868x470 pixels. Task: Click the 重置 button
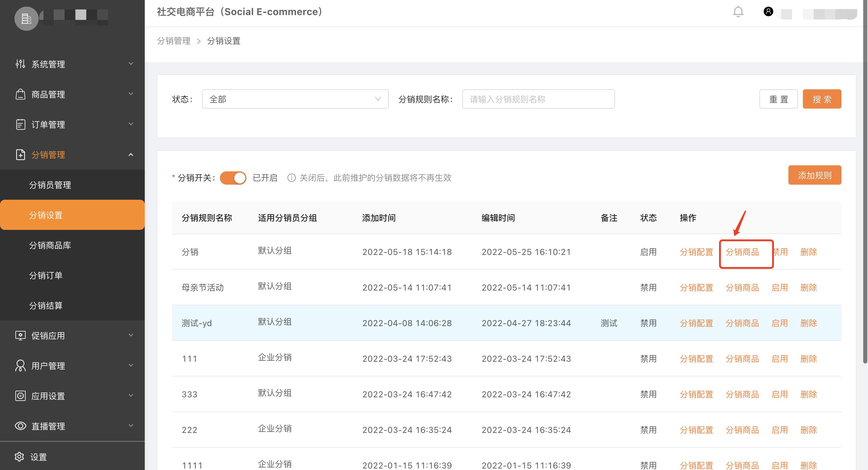(778, 99)
